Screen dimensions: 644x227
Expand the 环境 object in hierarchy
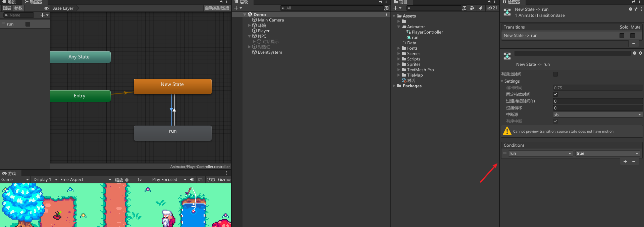249,26
